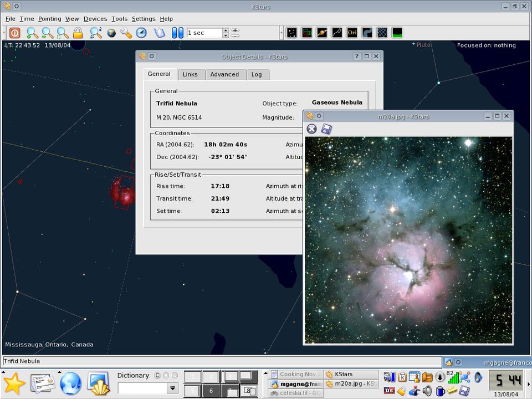Screen dimensions: 532x399
Task: Click the set time clock icon
Action: 141,33
